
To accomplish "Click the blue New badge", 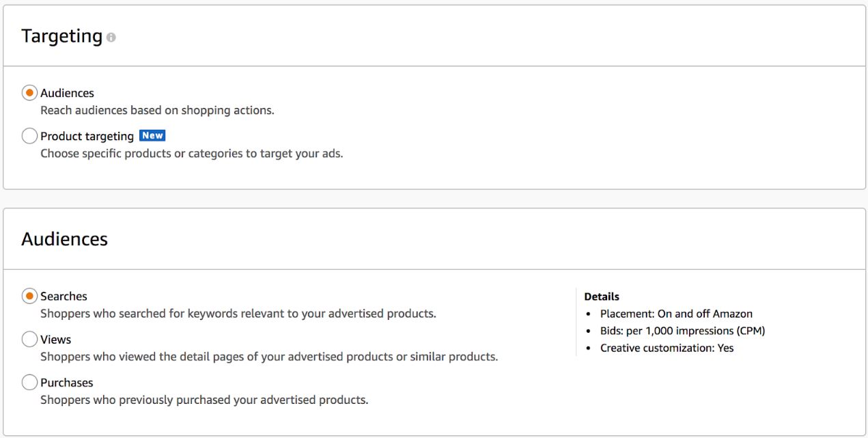I will tap(152, 135).
